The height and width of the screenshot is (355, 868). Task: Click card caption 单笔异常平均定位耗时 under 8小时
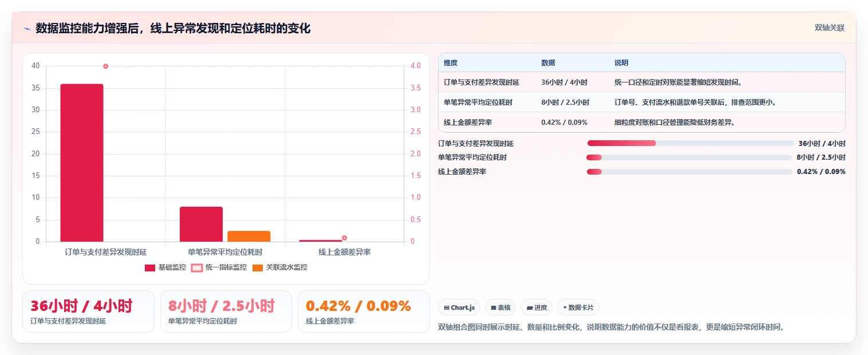(x=203, y=321)
